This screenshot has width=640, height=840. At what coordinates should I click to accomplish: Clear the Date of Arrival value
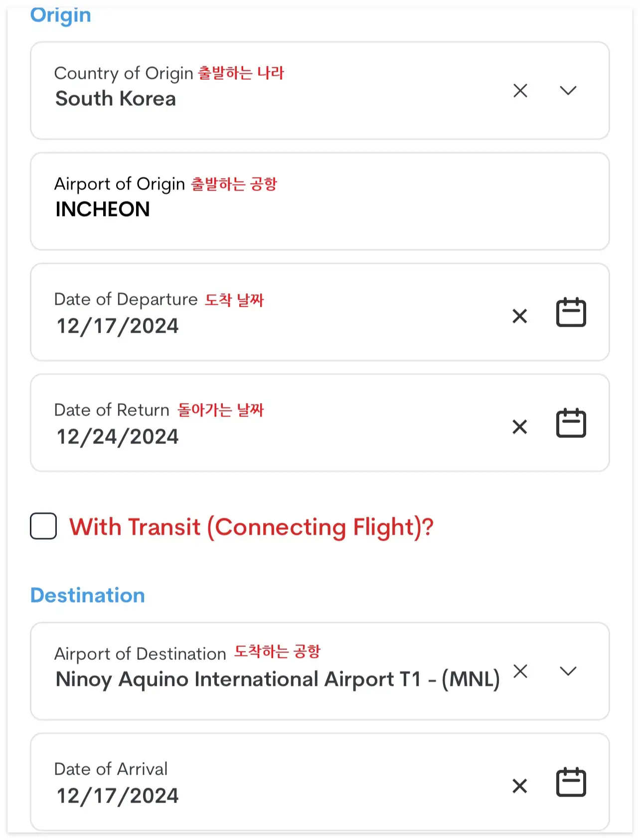point(519,786)
